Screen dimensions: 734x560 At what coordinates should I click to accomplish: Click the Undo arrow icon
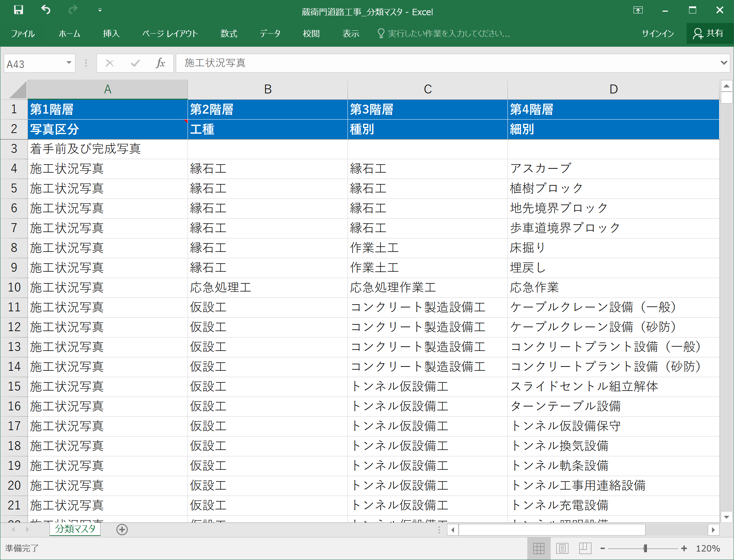(46, 10)
